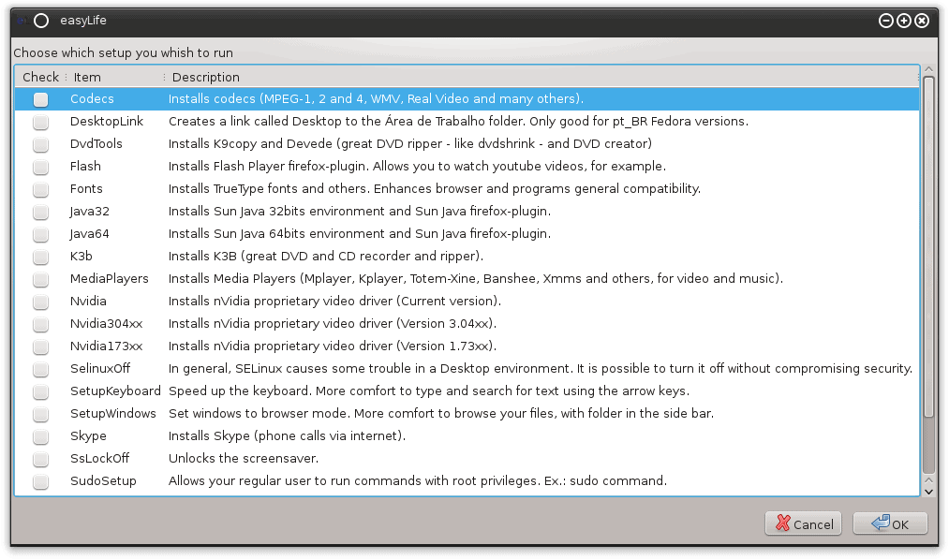Select the K3b item name
The width and height of the screenshot is (949, 560).
(82, 257)
